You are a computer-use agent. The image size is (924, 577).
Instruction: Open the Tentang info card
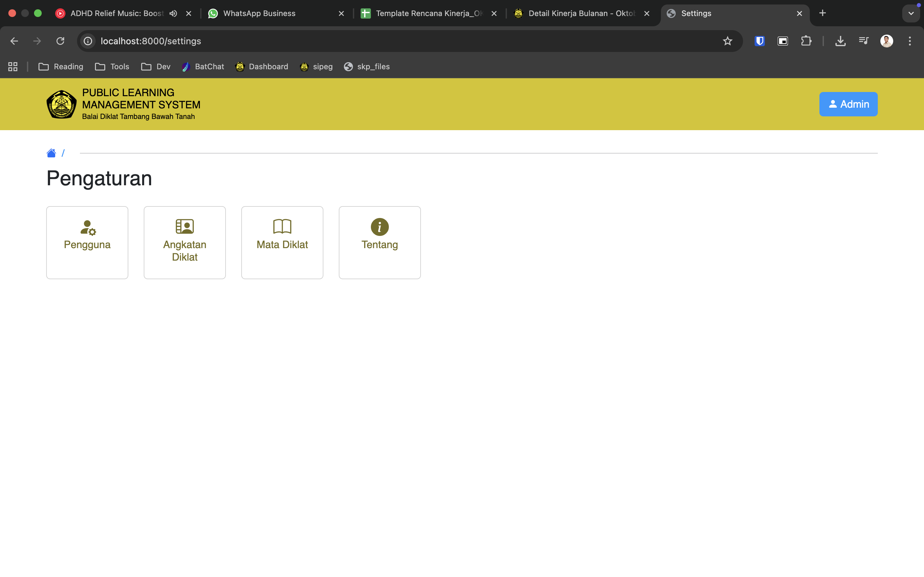point(380,242)
